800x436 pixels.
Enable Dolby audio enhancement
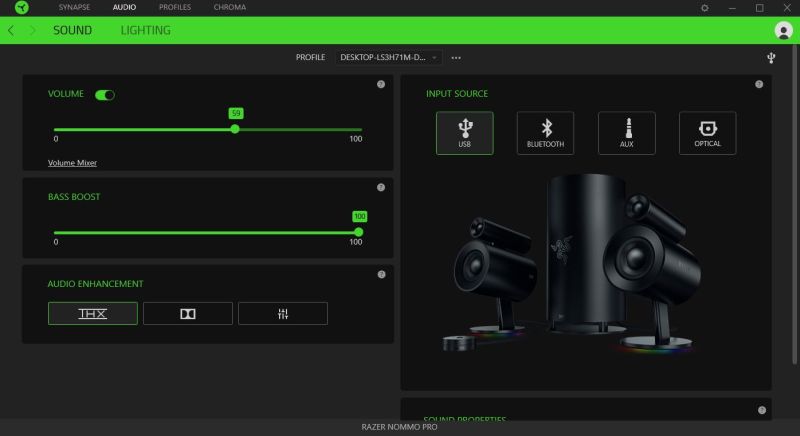coord(188,313)
